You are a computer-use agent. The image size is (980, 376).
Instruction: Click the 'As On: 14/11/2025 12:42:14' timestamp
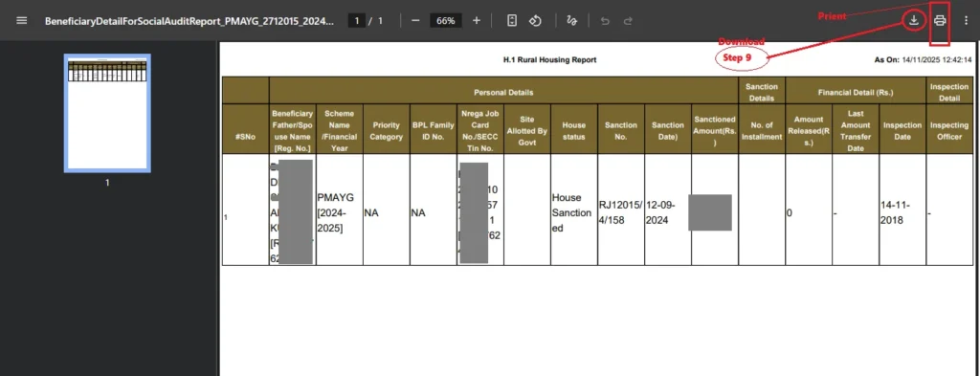pyautogui.click(x=924, y=60)
